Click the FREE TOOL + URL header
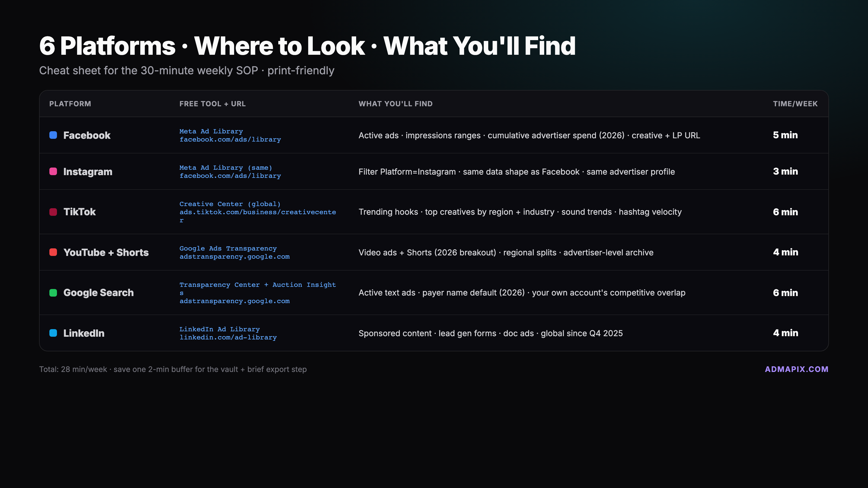Screen dimensions: 868x488 pos(212,104)
